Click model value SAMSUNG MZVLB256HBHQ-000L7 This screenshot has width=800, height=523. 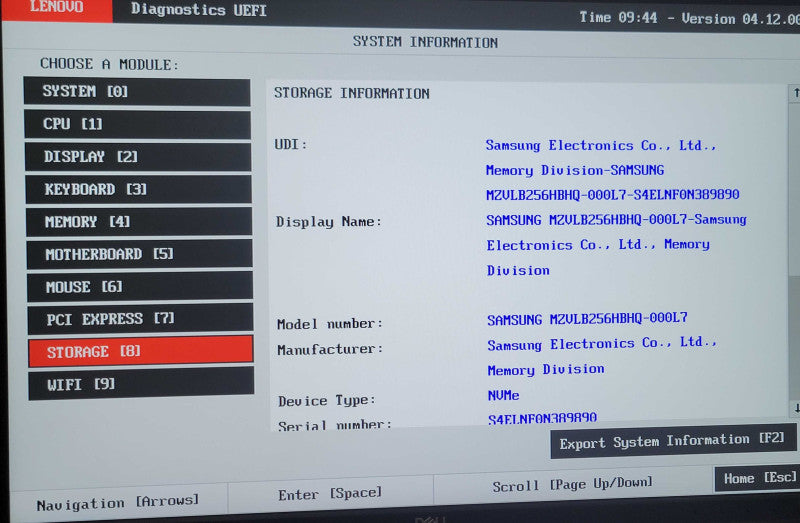click(587, 319)
